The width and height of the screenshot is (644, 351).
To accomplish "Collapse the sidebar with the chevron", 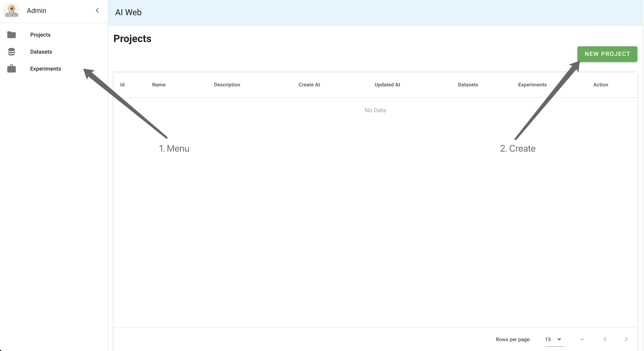I will coord(97,10).
